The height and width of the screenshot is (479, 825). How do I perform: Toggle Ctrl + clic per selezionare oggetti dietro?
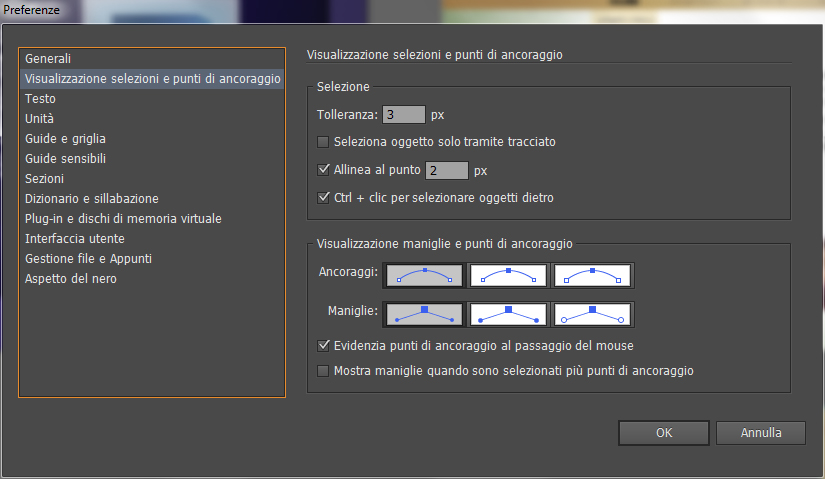(323, 198)
